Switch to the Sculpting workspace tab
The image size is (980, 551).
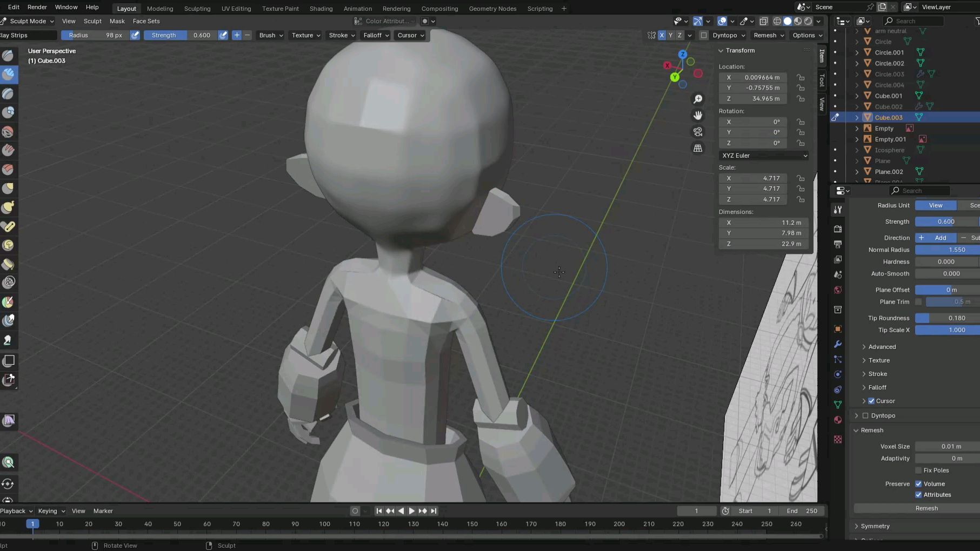(197, 9)
